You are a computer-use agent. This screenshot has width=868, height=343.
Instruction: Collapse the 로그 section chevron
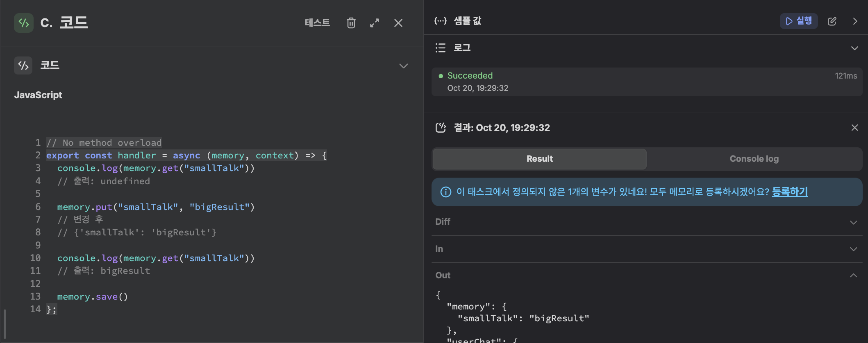click(x=854, y=48)
